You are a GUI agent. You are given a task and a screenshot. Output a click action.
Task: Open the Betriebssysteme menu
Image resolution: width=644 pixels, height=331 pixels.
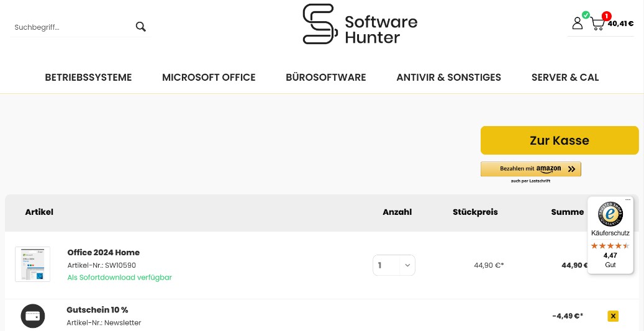click(x=88, y=77)
